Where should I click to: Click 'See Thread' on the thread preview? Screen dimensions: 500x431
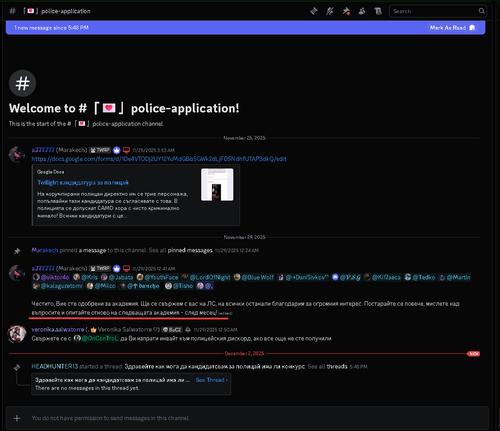click(212, 380)
